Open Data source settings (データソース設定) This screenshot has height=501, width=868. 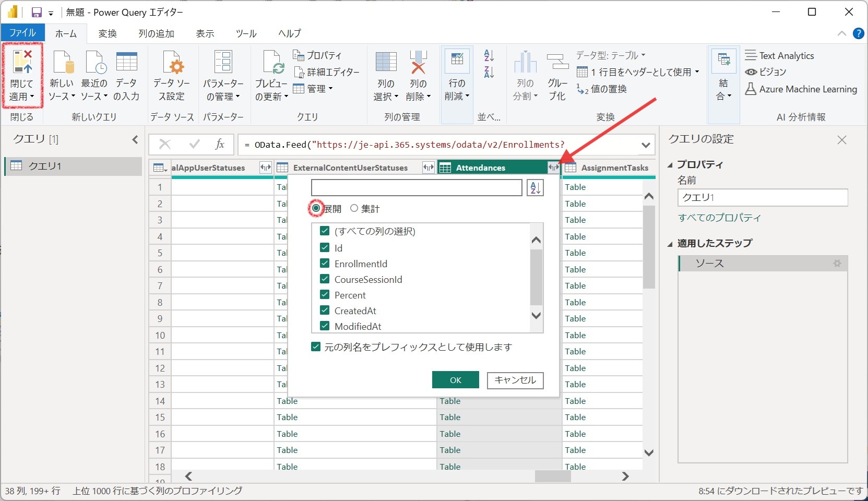(172, 62)
